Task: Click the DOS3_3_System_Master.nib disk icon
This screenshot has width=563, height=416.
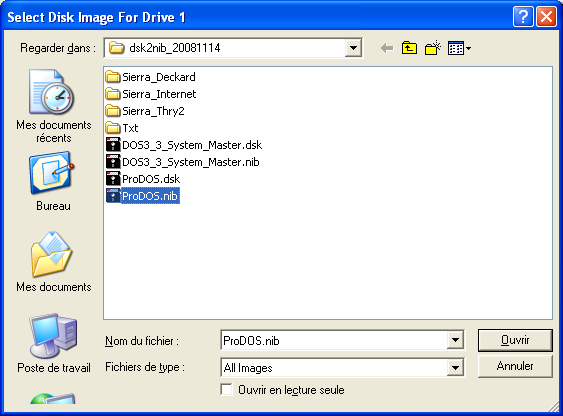Action: tap(113, 162)
